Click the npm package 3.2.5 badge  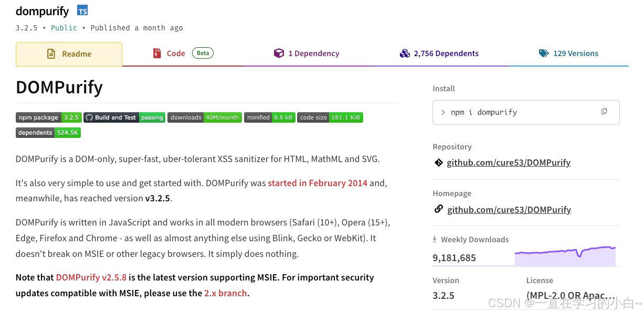(x=48, y=117)
